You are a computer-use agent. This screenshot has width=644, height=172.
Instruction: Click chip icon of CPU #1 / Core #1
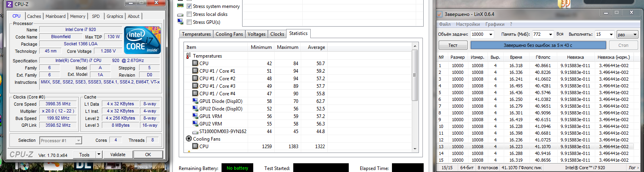[195, 71]
